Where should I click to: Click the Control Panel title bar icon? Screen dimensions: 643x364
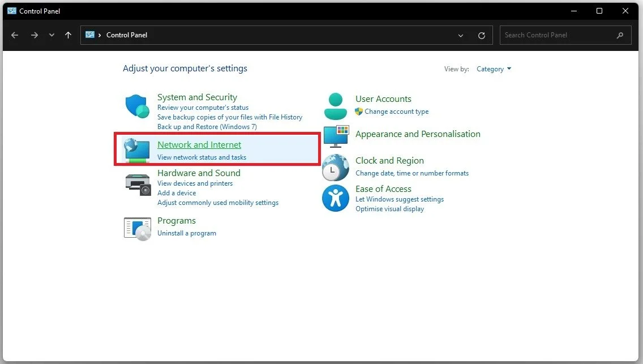pos(12,11)
